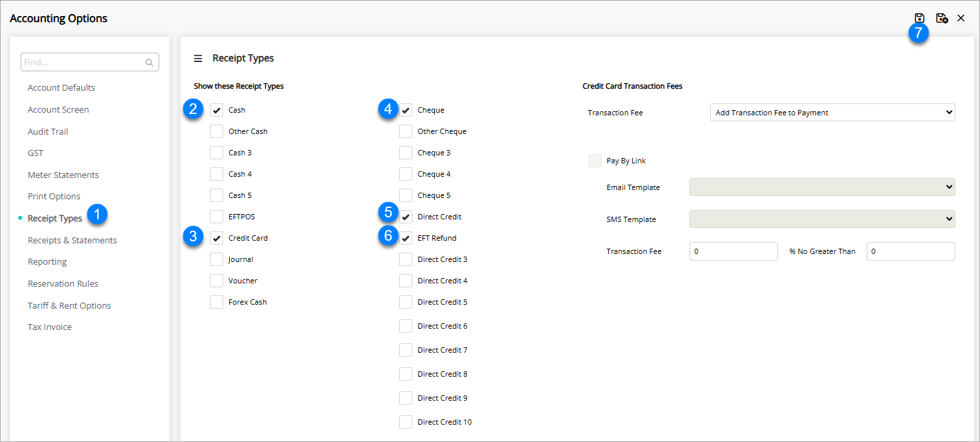
Task: Open the Transaction Fee dropdown
Action: pyautogui.click(x=832, y=113)
